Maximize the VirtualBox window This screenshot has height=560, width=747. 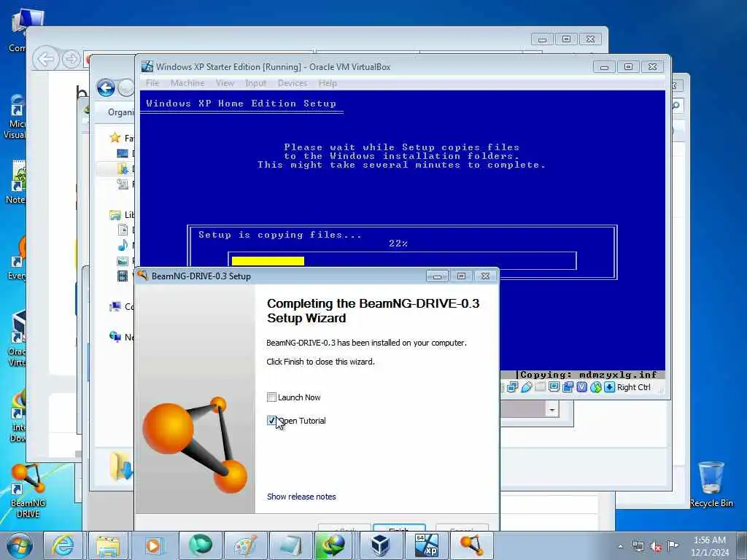(628, 66)
